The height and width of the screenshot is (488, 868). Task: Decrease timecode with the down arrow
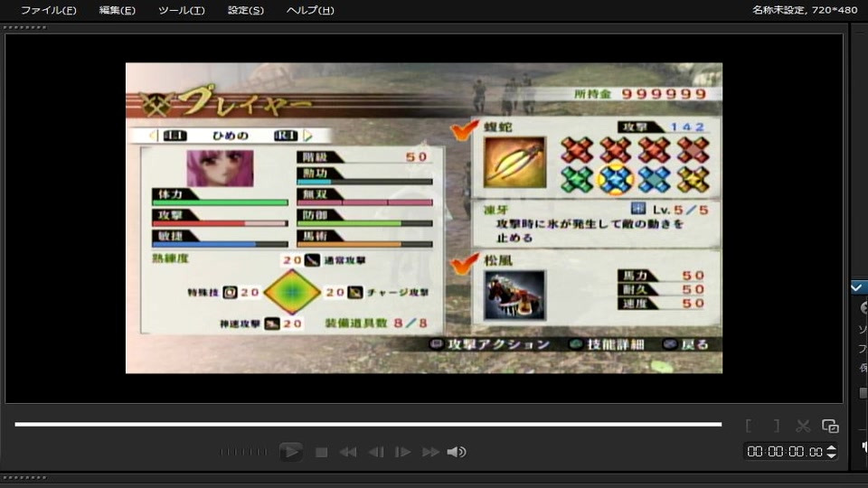click(832, 455)
